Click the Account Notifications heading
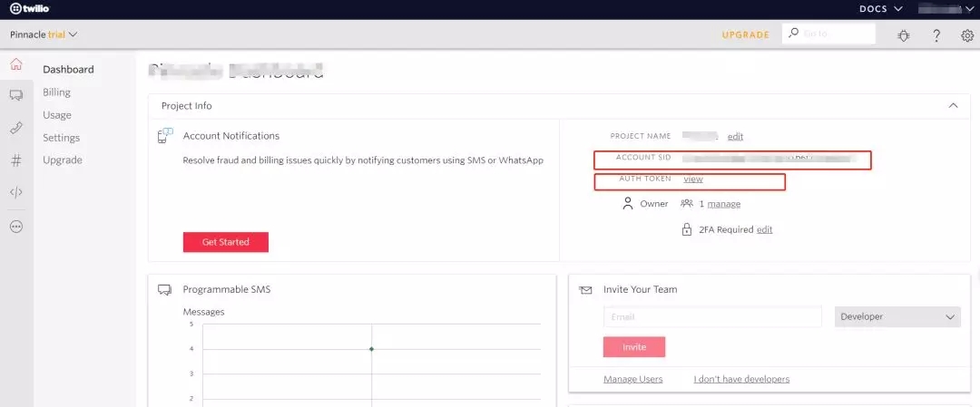980x407 pixels. coord(231,135)
